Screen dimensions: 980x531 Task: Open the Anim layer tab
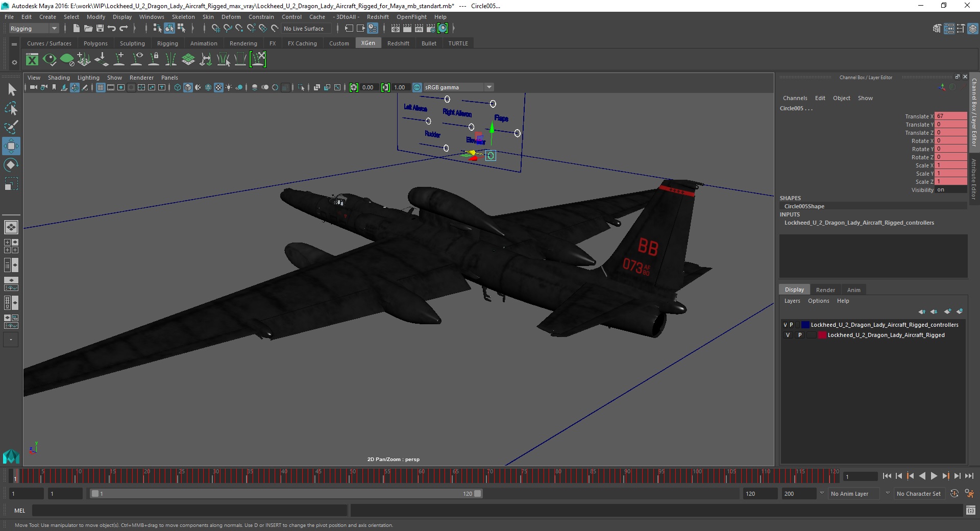pyautogui.click(x=853, y=290)
